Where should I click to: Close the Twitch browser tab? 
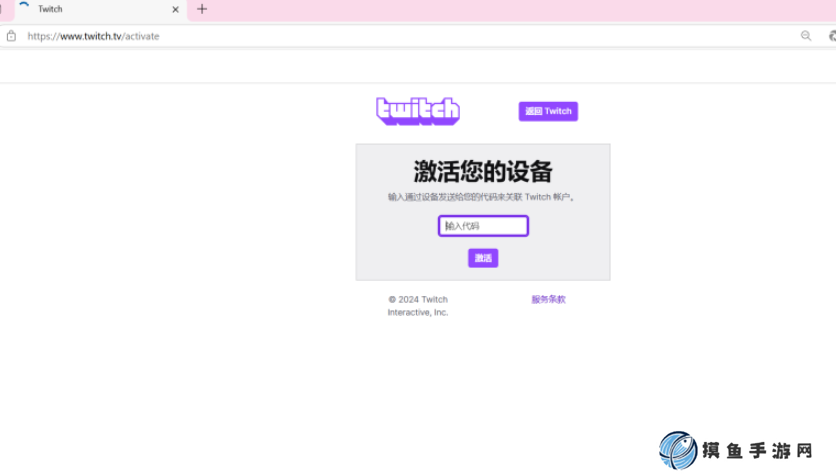point(176,9)
